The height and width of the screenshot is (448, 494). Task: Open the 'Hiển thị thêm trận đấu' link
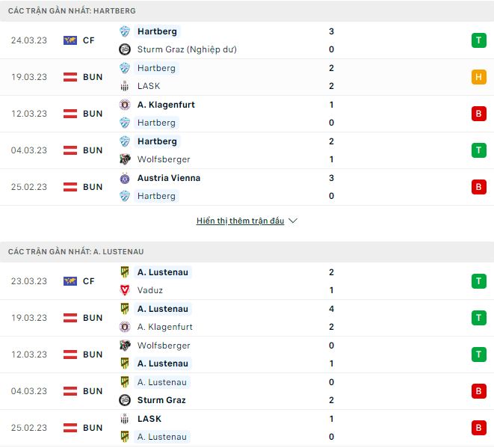(240, 221)
